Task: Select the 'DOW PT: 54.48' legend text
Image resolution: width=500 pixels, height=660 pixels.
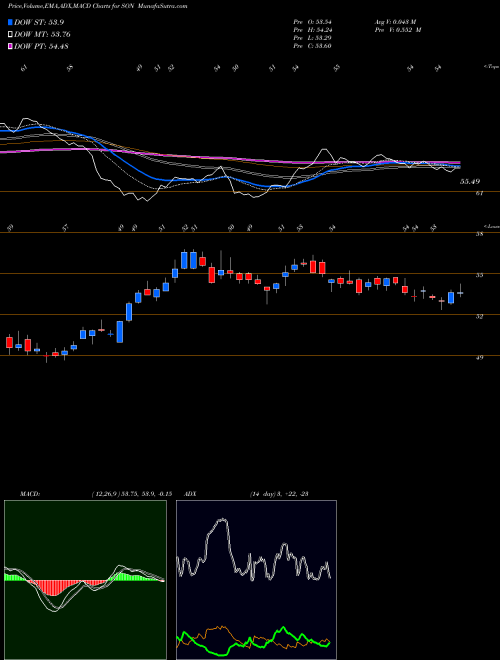Action: tap(42, 46)
